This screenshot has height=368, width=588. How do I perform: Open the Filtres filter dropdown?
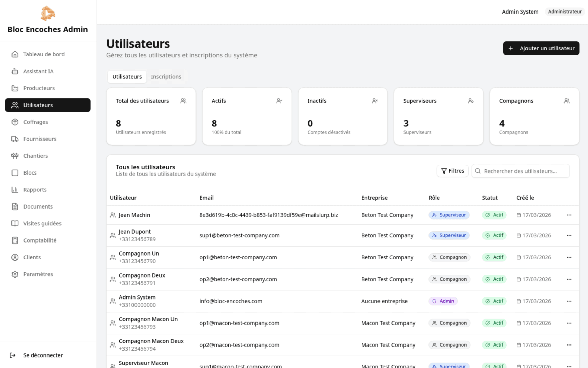[452, 171]
